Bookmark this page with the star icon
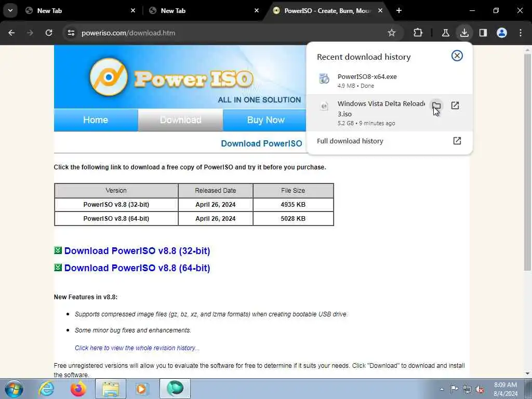 coord(392,33)
